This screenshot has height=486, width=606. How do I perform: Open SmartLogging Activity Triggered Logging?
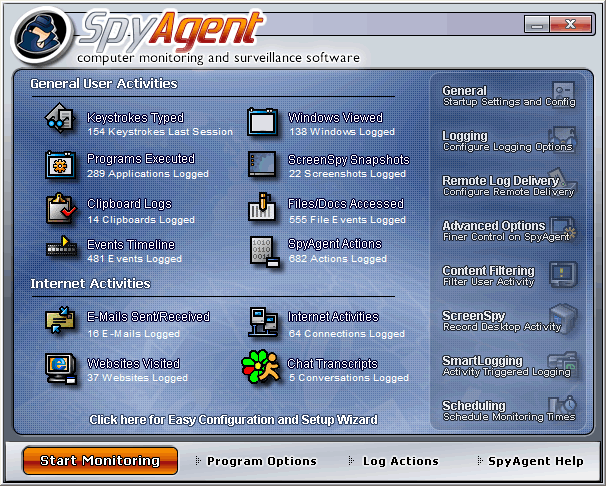[506, 365]
